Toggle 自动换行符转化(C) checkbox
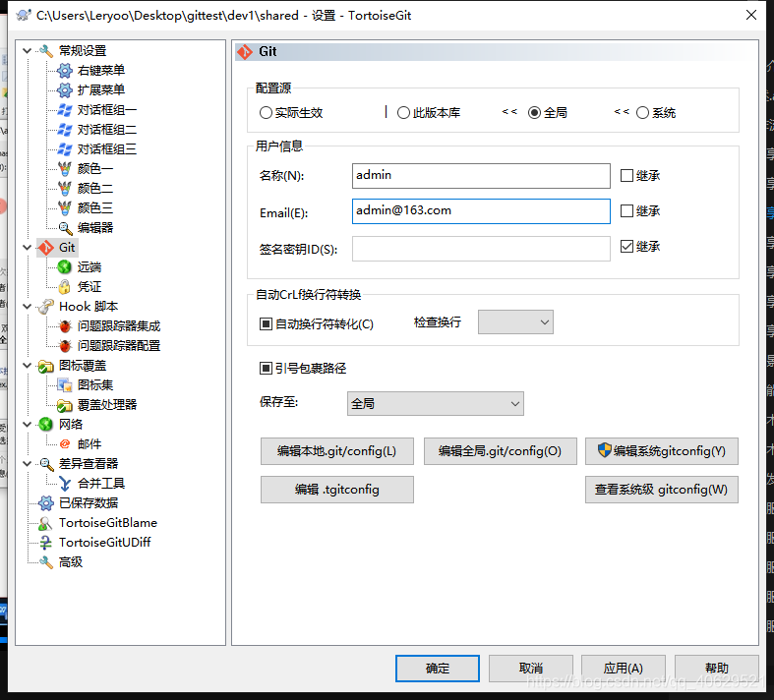 point(266,324)
